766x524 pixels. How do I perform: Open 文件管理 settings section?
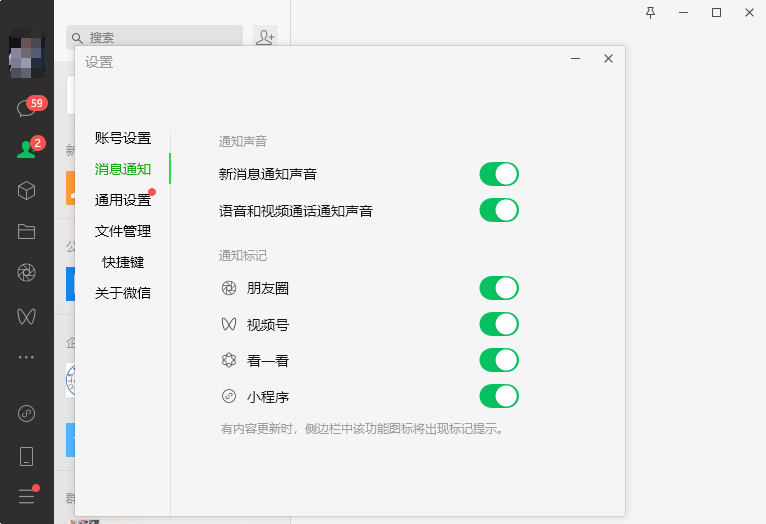(x=123, y=231)
